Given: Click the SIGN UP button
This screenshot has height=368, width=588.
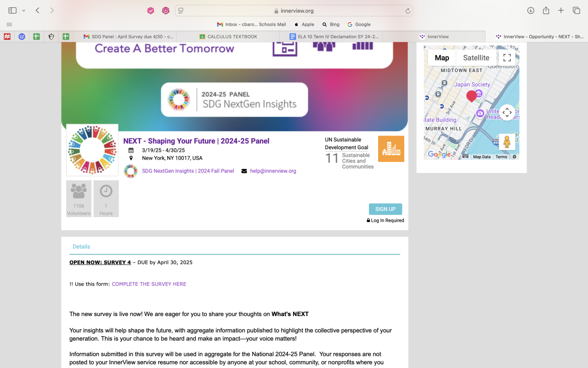Looking at the screenshot, I should tap(385, 209).
